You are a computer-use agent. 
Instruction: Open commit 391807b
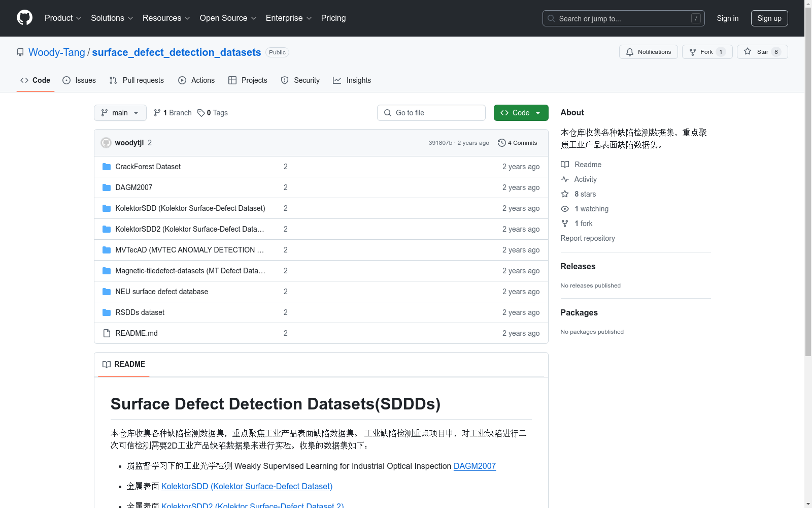click(x=440, y=143)
